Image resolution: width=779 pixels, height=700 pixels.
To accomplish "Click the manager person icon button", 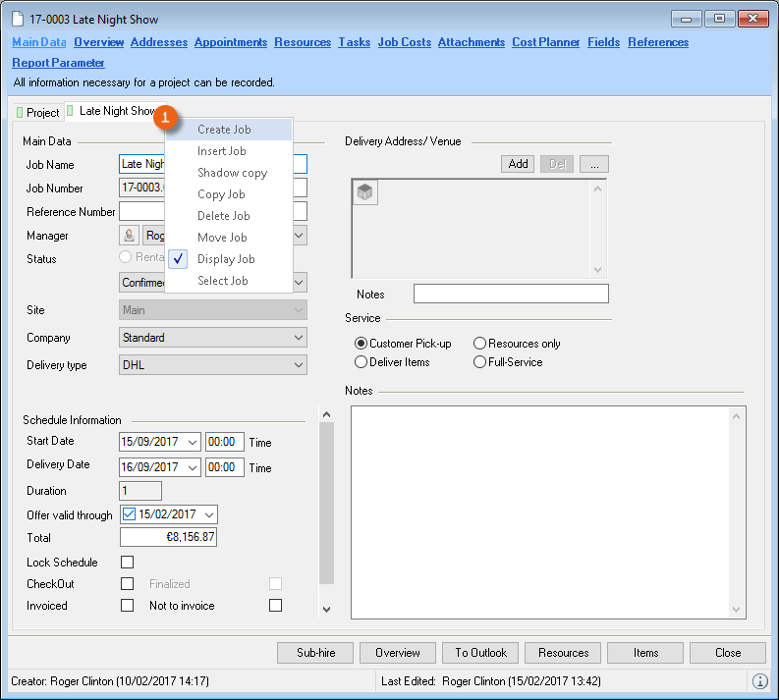I will (129, 236).
